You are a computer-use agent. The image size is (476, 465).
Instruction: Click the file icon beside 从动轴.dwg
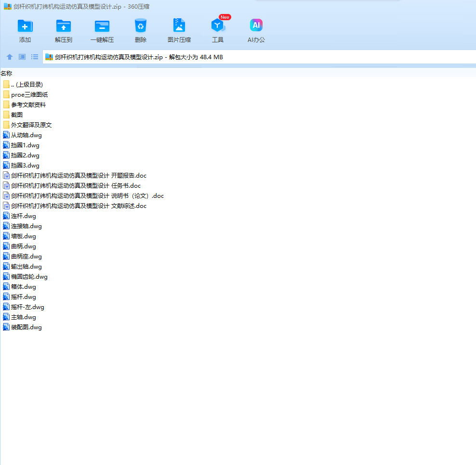pos(6,135)
